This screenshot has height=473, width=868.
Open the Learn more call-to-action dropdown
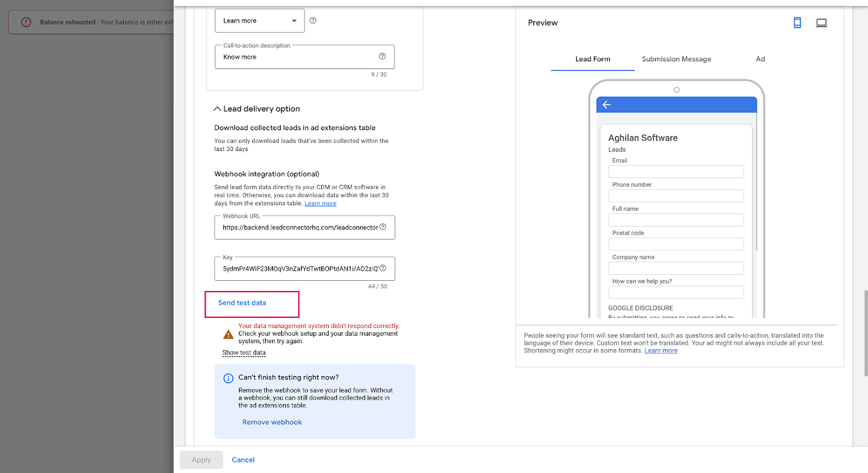260,21
